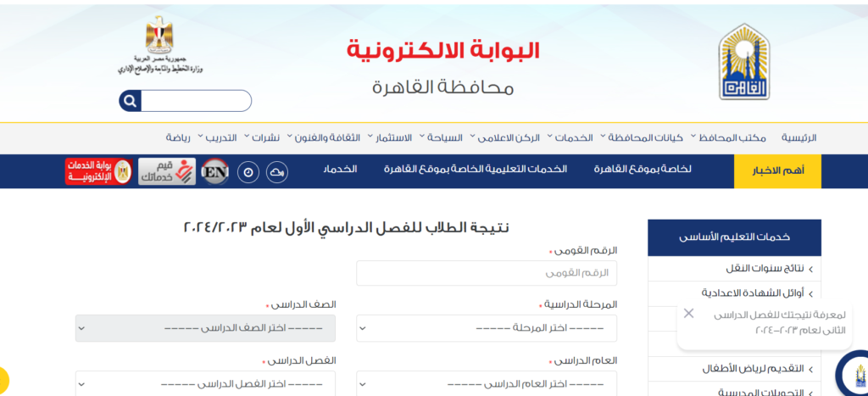Click the cloud weather icon
Image resolution: width=868 pixels, height=396 pixels.
coord(276,171)
